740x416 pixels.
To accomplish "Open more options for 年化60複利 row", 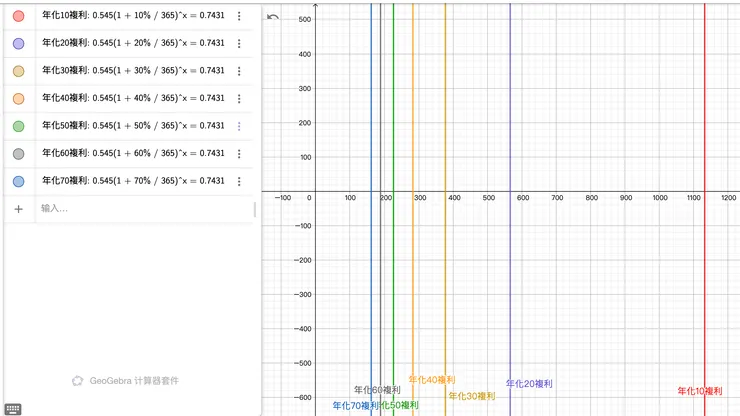I will coord(239,154).
